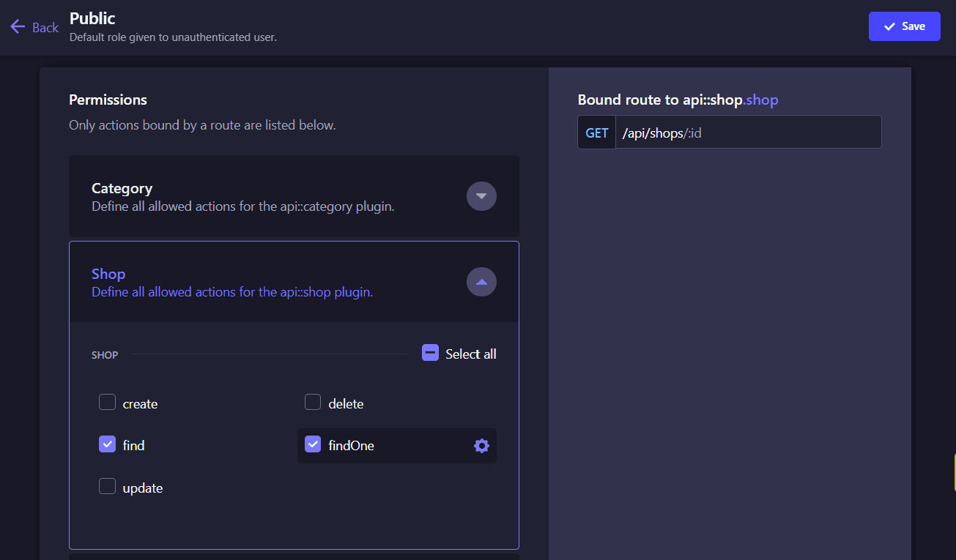Enable the update permission checkbox
The width and height of the screenshot is (956, 560).
[x=108, y=486]
